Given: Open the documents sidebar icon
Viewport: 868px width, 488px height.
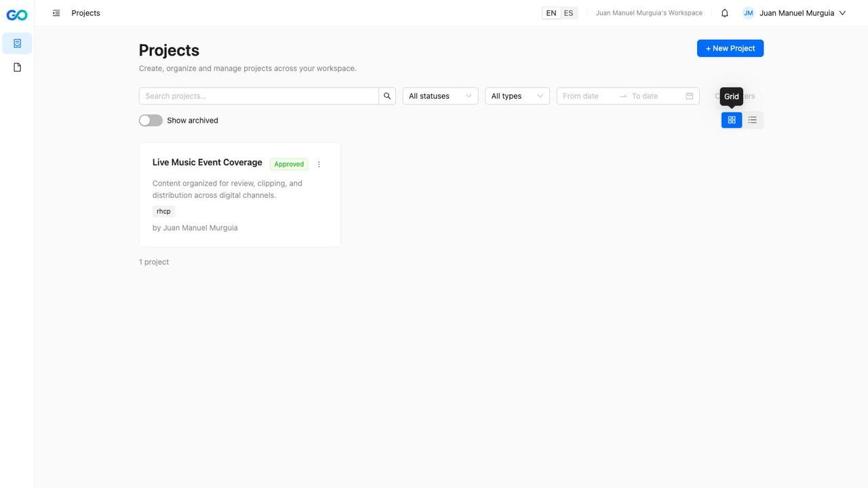Looking at the screenshot, I should tap(17, 67).
